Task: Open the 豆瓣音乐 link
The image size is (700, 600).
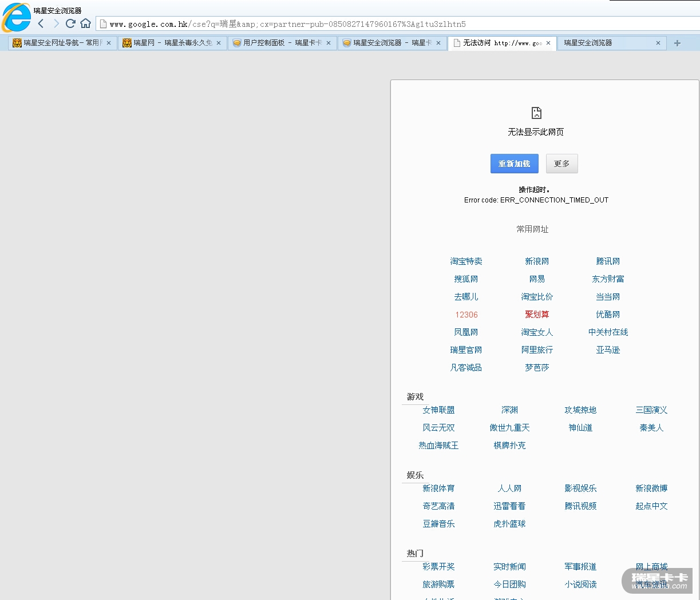Action: click(x=438, y=524)
